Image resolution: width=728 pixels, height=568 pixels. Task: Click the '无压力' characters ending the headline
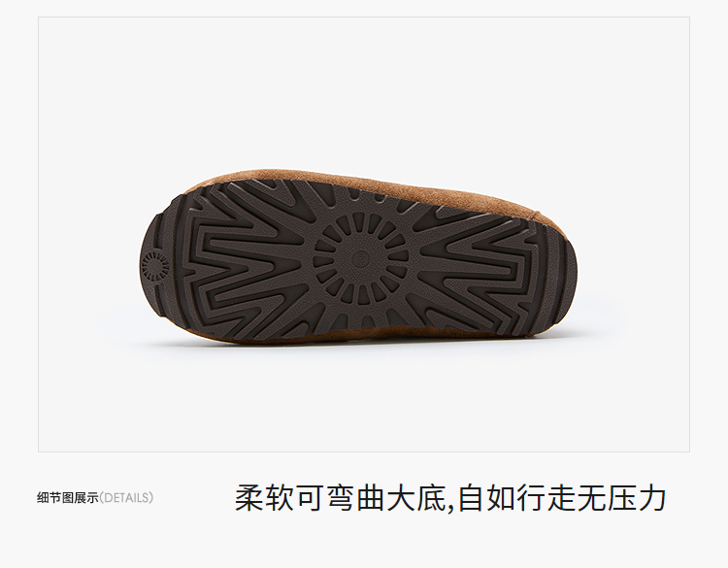tap(622, 498)
